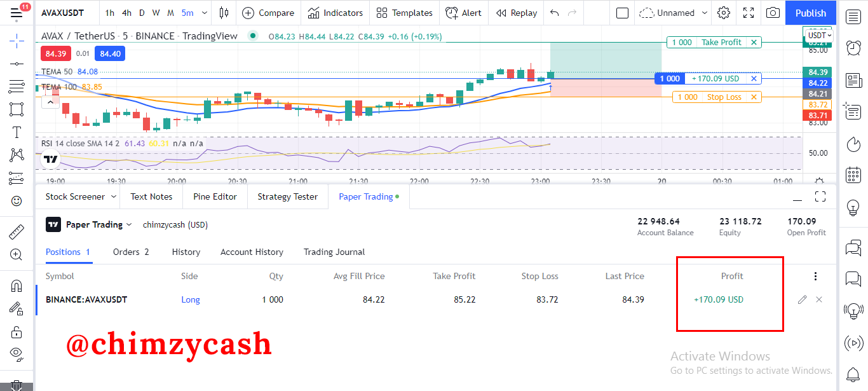
Task: Click Compare symbol button
Action: point(268,13)
